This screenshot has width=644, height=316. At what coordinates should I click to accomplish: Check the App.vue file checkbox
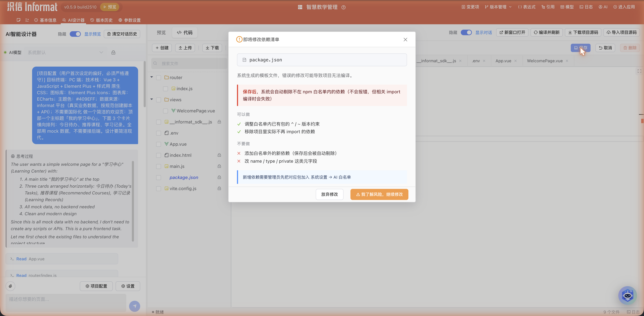pos(159,144)
